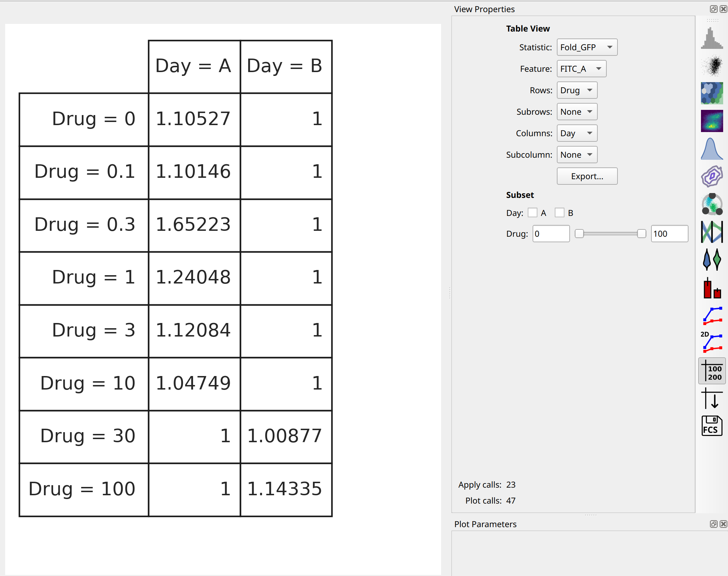Click the Subset heading
728x576 pixels.
(520, 195)
